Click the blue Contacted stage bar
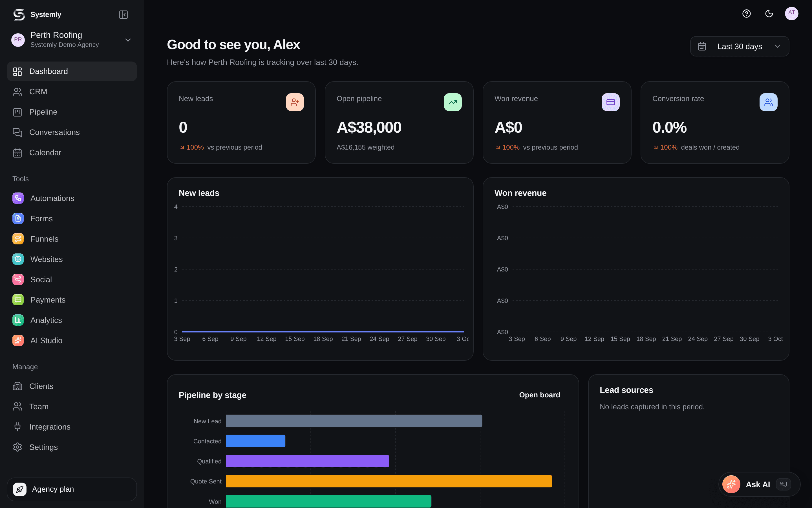 pos(256,441)
